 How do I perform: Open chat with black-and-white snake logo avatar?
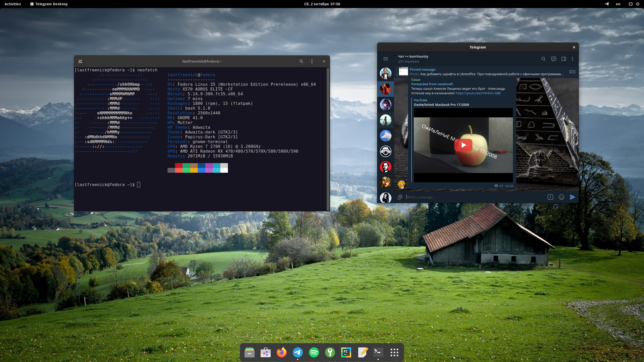coord(385,151)
